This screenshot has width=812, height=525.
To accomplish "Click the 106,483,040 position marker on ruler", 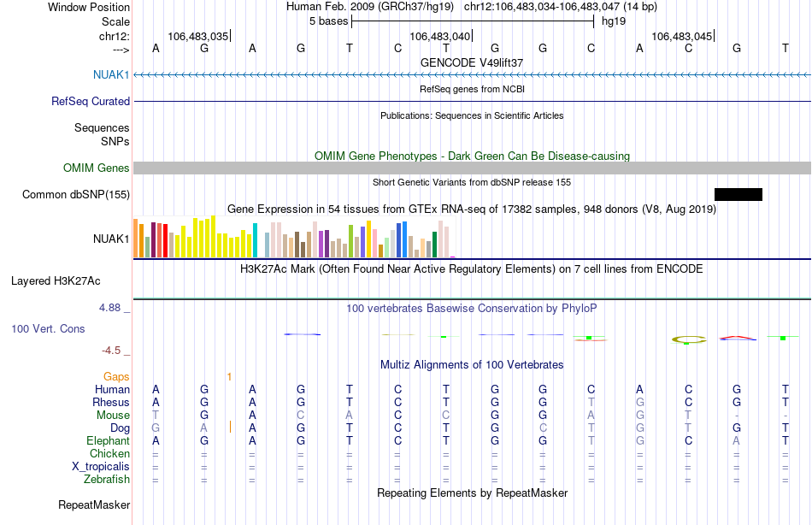I will (x=440, y=36).
